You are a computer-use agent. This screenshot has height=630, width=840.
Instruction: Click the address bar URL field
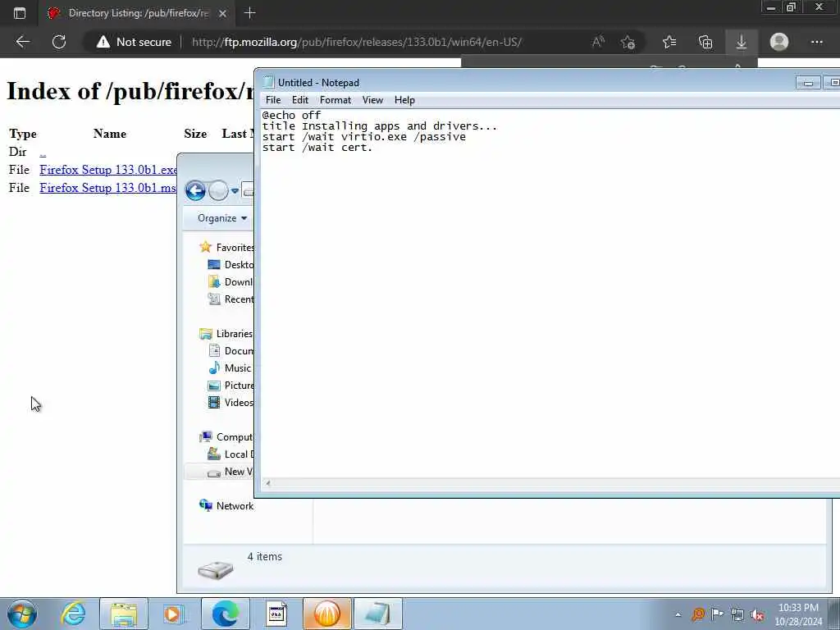[x=356, y=42]
